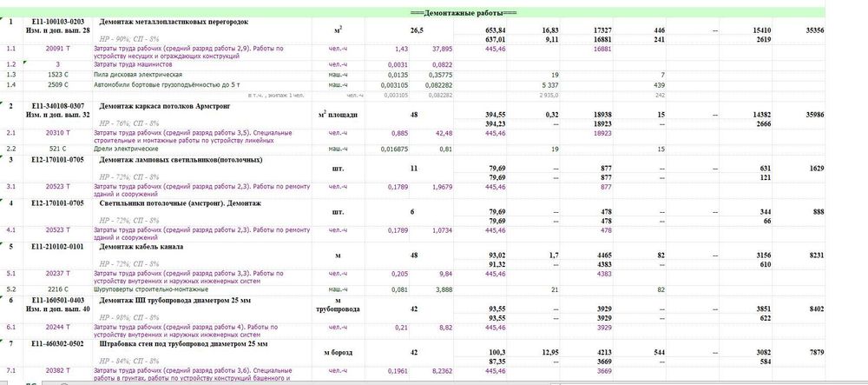Select "Демонтаж ПП трубопровода диаметром 25 мм"
Image resolution: width=868 pixels, height=385 pixels.
tap(175, 300)
